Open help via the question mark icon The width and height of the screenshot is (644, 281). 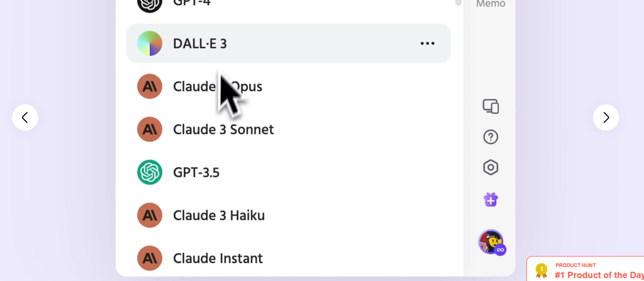pos(491,137)
